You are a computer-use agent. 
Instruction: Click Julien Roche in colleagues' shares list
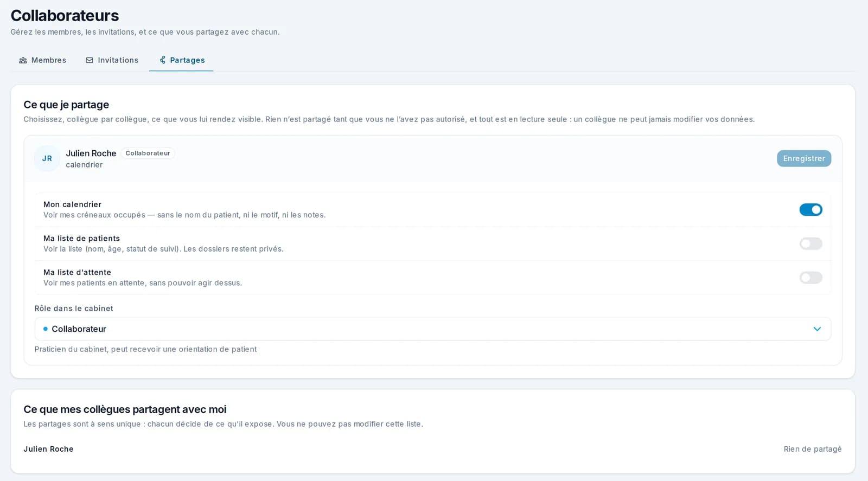tap(48, 449)
